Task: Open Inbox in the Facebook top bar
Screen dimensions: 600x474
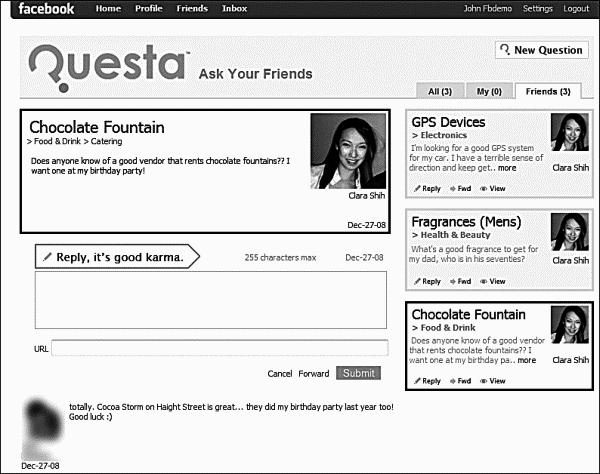Action: click(234, 9)
